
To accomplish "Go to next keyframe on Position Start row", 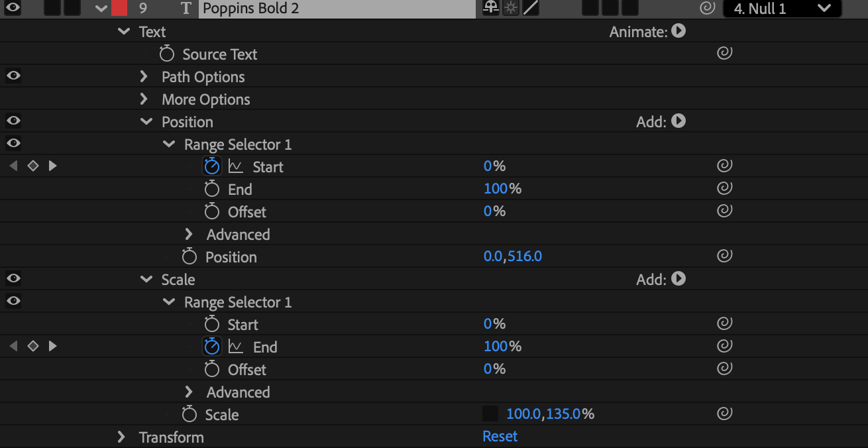I will 53,166.
